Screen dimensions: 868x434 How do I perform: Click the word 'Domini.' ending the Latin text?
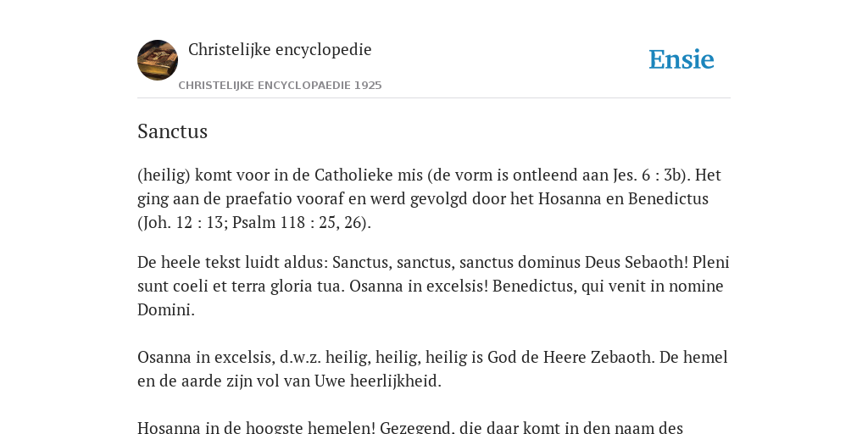[x=166, y=309]
